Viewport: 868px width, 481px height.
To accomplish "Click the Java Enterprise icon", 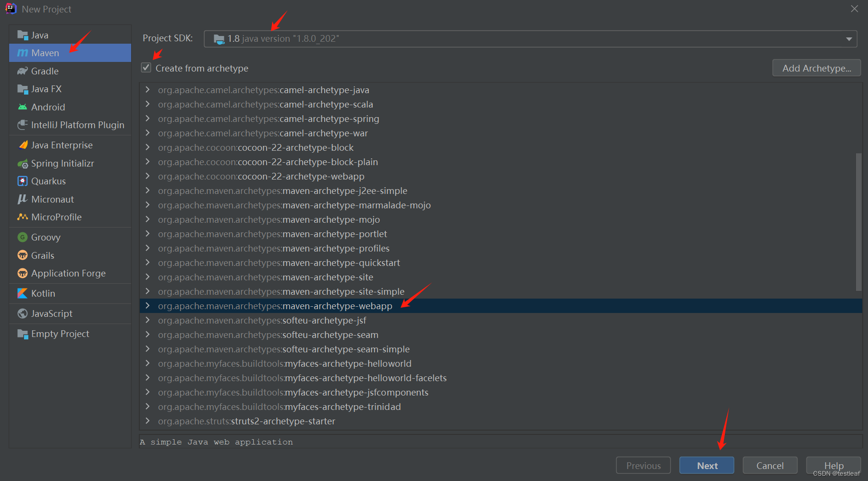I will (x=23, y=145).
